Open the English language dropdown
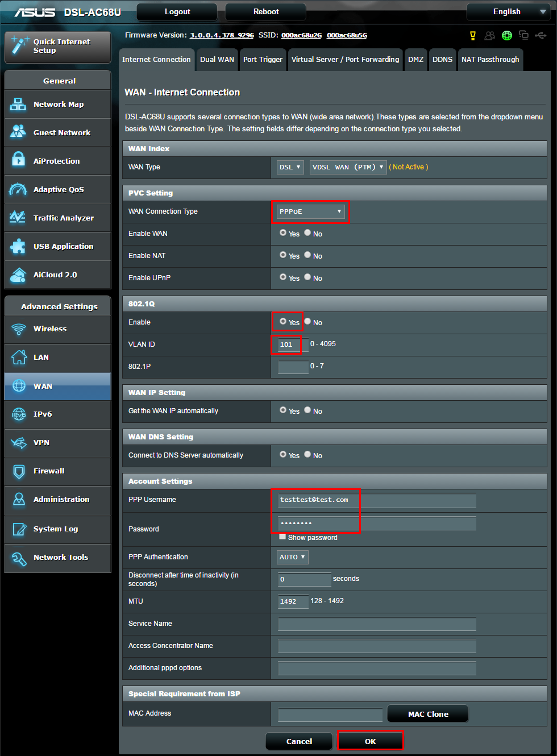This screenshot has width=557, height=756. [508, 11]
